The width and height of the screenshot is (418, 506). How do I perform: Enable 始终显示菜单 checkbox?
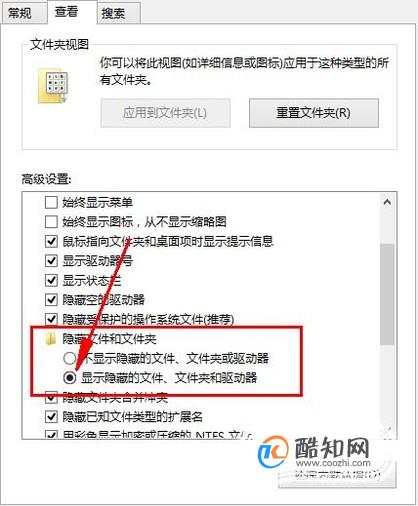51,202
